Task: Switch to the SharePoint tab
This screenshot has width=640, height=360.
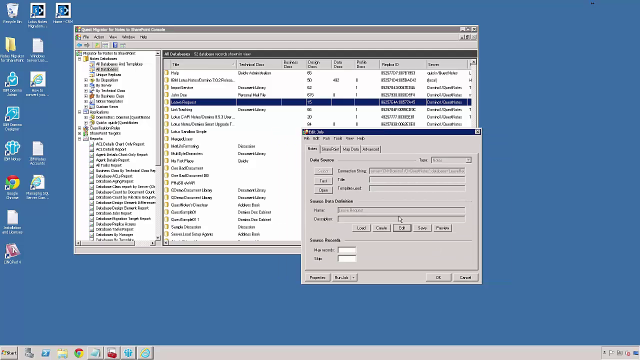Action: pos(330,149)
